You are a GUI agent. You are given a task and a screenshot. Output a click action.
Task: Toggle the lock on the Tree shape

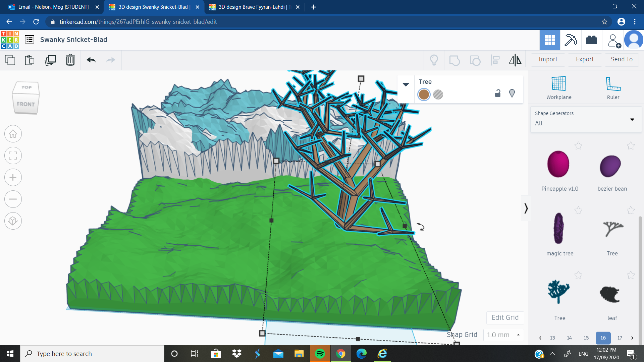497,94
